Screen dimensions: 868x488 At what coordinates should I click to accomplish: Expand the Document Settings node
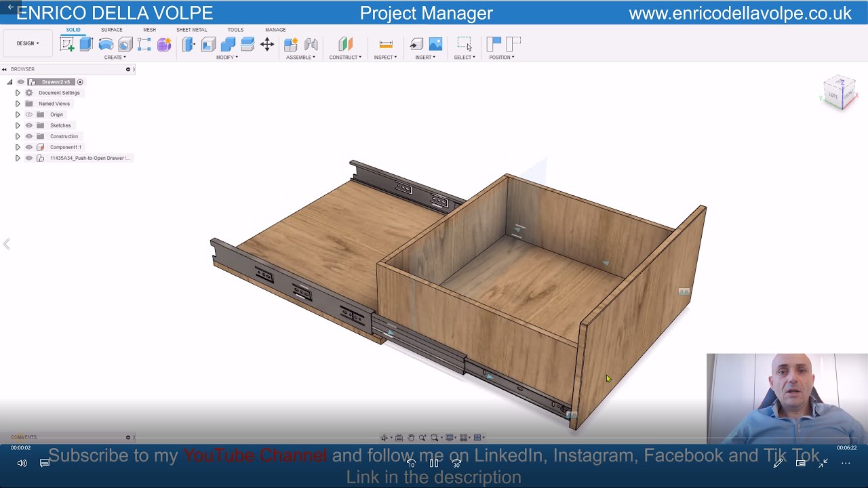18,93
